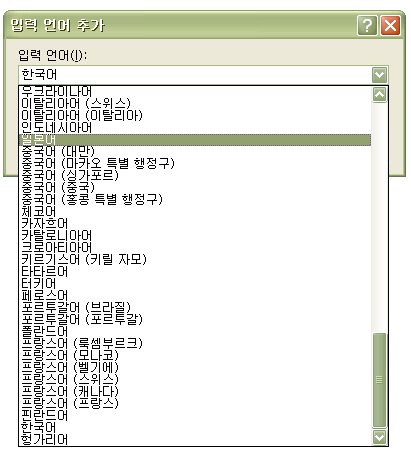Screen dimensions: 411x455
Task: Click the scrollbar down arrow
Action: (379, 437)
